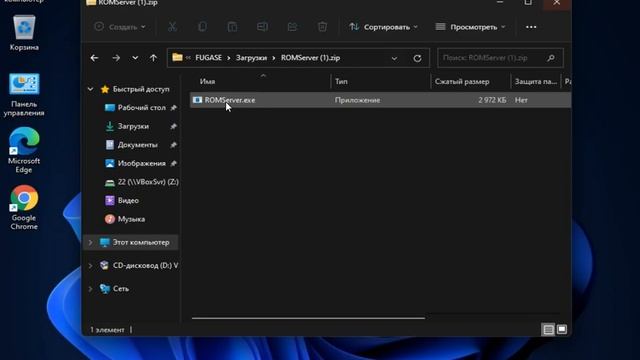Launch the Google Chrome desktop shortcut
Image resolution: width=640 pixels, height=360 pixels.
click(24, 207)
